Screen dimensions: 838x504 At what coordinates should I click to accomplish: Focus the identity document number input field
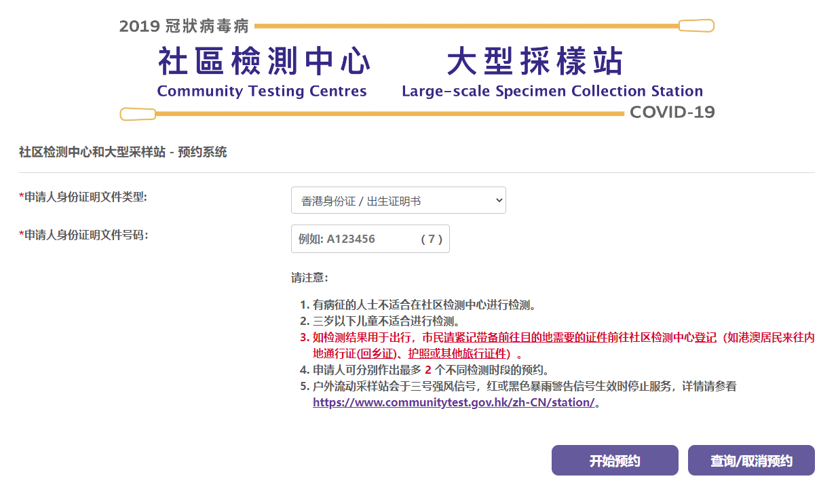pyautogui.click(x=370, y=239)
